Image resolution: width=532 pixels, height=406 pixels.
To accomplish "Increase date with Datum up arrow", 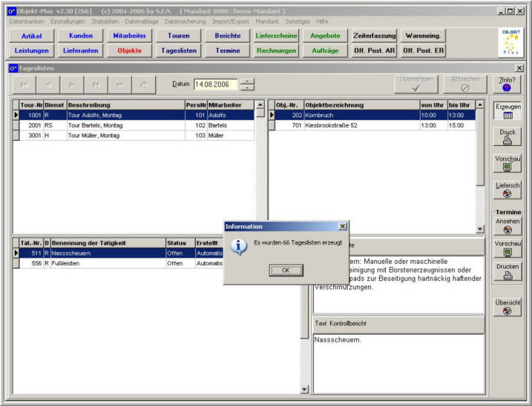I will (247, 81).
